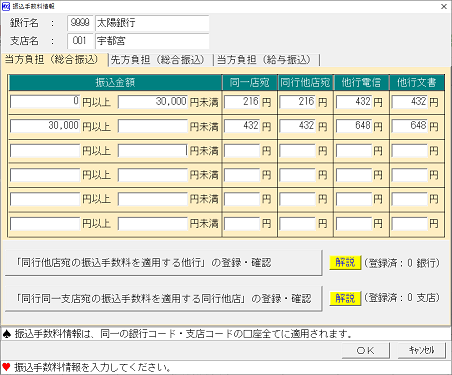The width and height of the screenshot is (452, 375).
Task: Click second row 同行他店宛 fee field 432
Action: point(298,126)
